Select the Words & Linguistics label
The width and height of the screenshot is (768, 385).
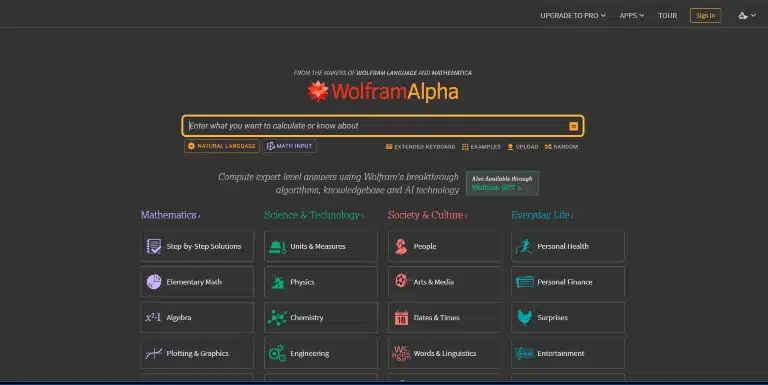(x=445, y=353)
